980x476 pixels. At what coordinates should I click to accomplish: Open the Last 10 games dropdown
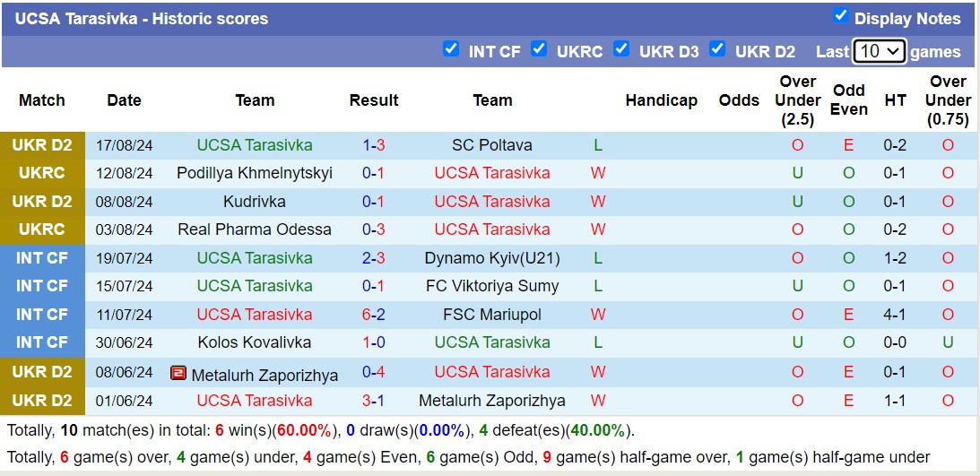pyautogui.click(x=879, y=51)
